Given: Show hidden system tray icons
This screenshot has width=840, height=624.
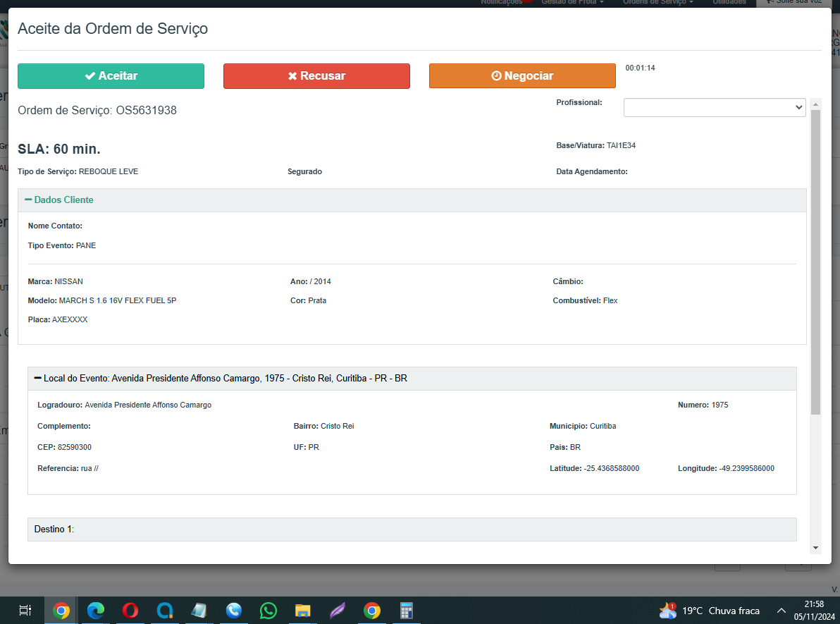Looking at the screenshot, I should 781,611.
